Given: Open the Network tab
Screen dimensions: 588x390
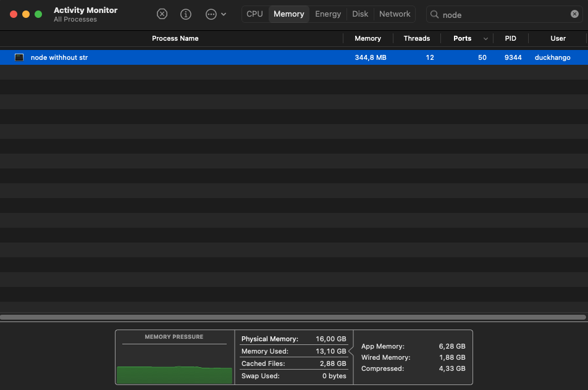Looking at the screenshot, I should pos(395,14).
